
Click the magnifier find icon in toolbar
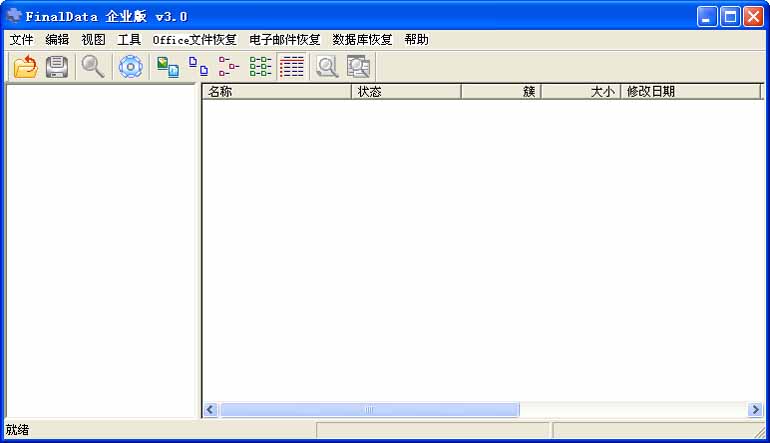[x=93, y=67]
